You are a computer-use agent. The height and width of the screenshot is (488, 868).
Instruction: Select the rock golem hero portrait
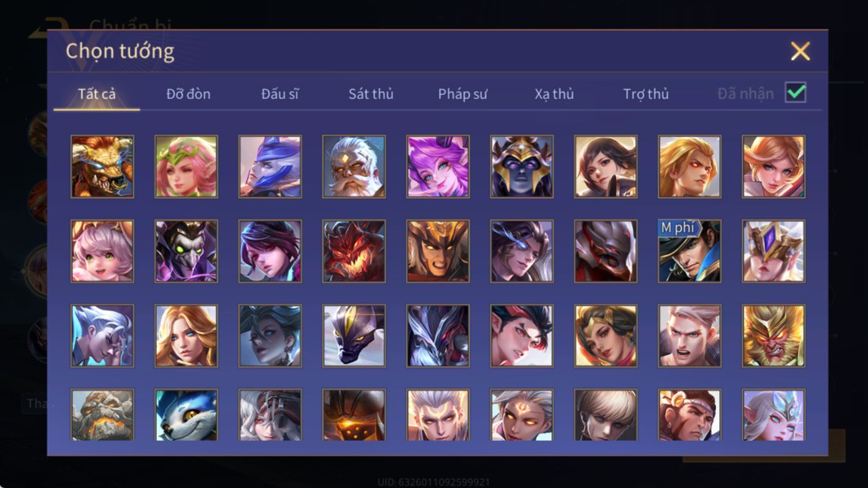pos(102,415)
